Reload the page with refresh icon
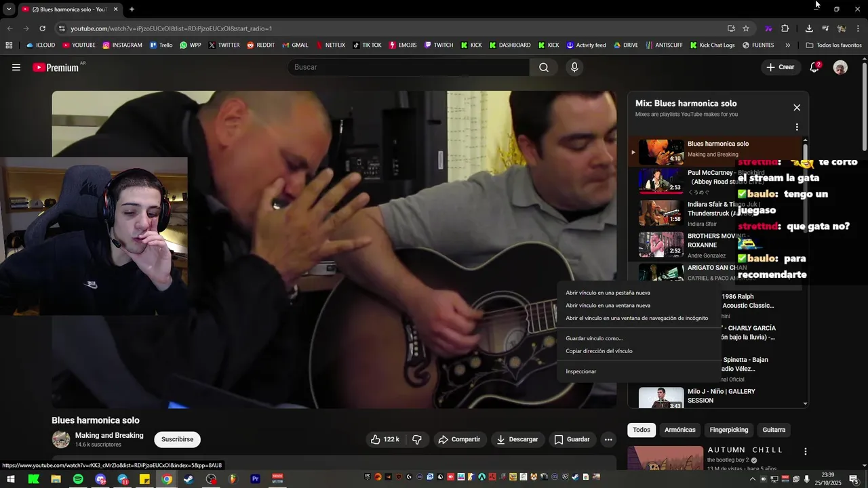 click(42, 28)
